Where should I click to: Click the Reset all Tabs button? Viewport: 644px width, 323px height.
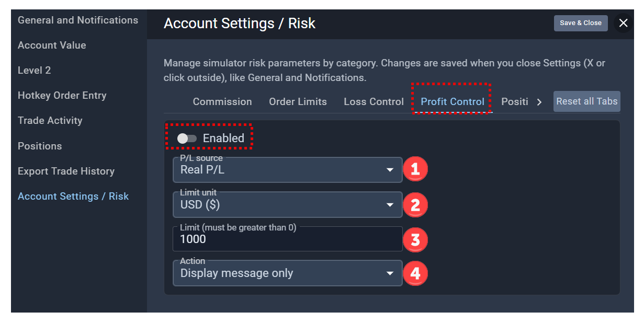pos(587,101)
